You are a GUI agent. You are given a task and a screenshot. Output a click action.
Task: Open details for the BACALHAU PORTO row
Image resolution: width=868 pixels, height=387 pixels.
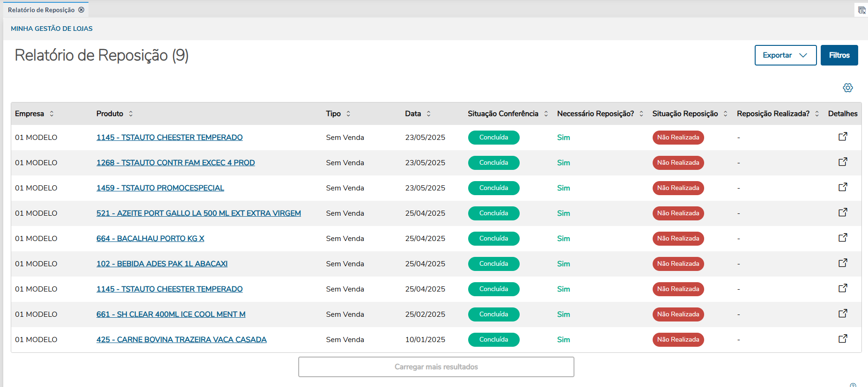(x=842, y=238)
